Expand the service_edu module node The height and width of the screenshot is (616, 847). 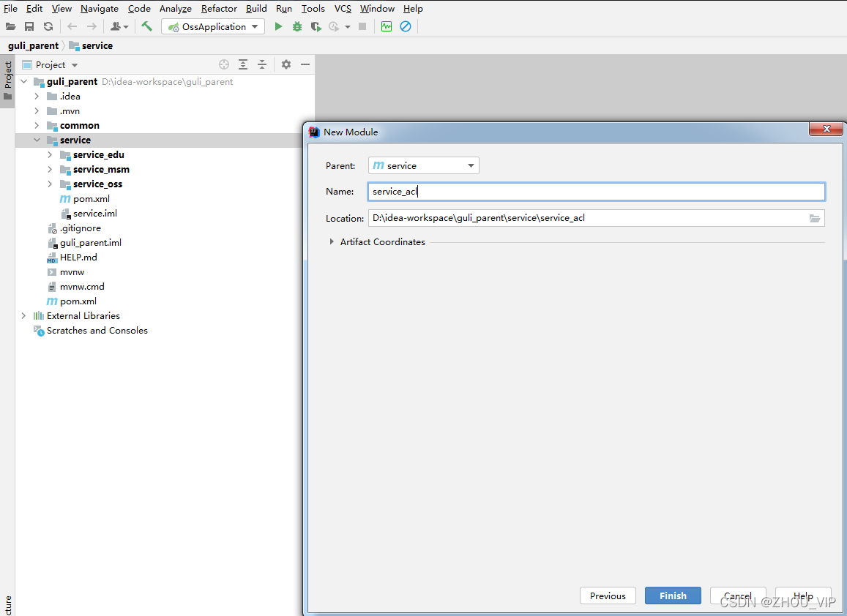[x=50, y=154]
